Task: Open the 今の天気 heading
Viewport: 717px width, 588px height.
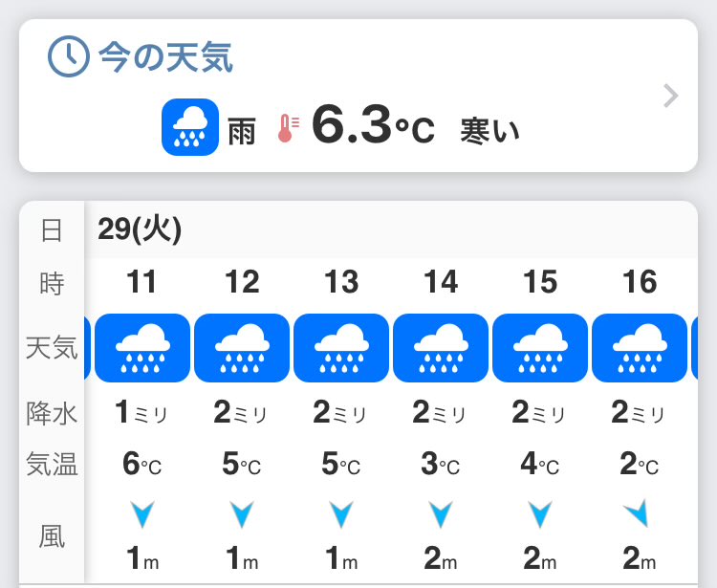Action: click(165, 57)
